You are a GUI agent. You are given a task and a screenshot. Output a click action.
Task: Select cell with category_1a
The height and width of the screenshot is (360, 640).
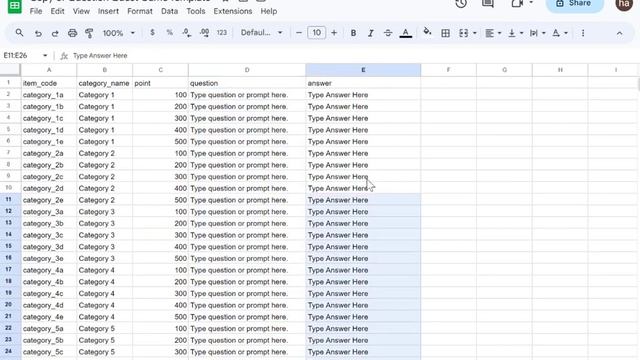[49, 95]
